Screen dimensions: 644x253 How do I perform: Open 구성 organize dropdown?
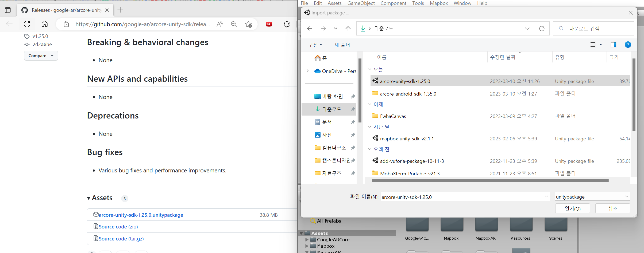tap(315, 45)
